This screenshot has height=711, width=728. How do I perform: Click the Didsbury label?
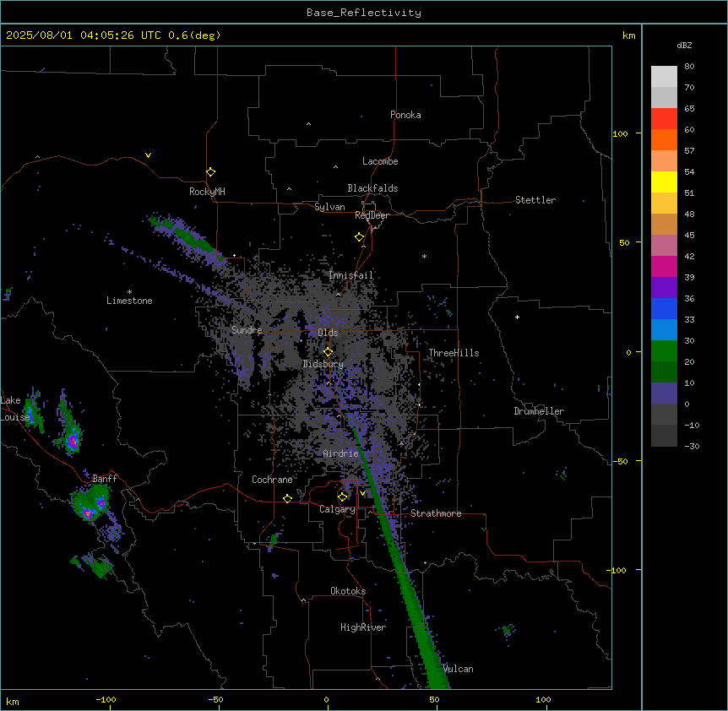323,364
